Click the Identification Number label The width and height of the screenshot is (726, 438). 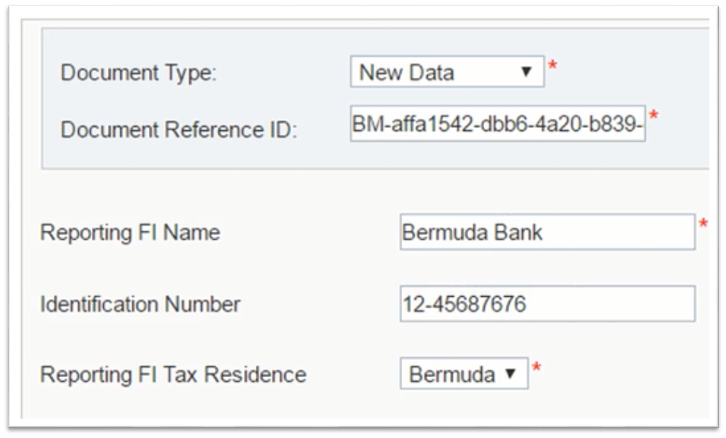140,304
